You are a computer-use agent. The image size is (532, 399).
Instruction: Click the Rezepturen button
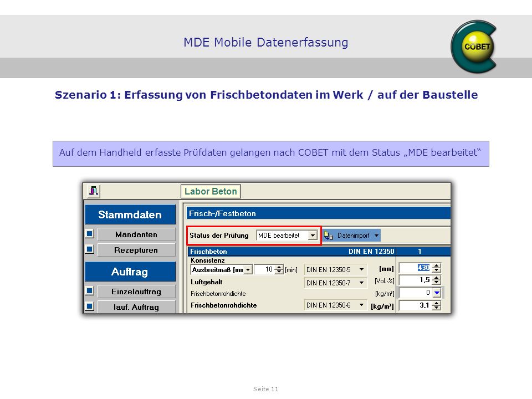click(x=136, y=250)
